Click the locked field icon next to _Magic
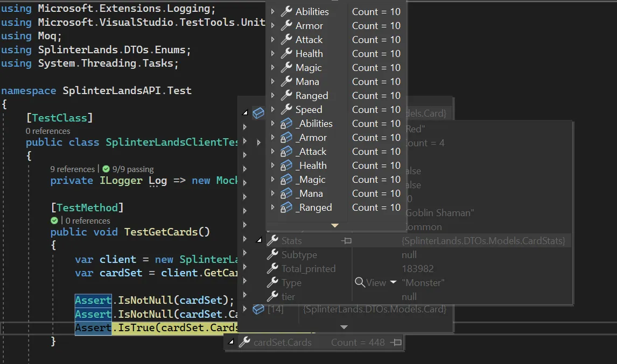 286,179
